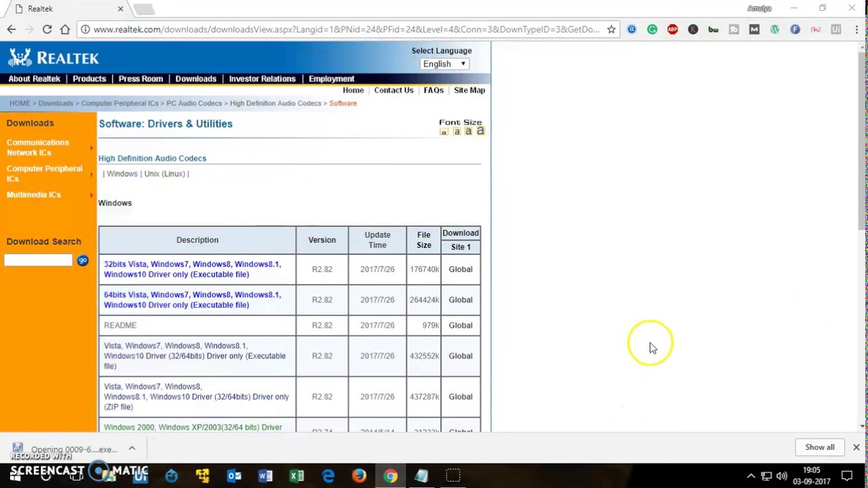Click the Realtek logo

[x=54, y=57]
